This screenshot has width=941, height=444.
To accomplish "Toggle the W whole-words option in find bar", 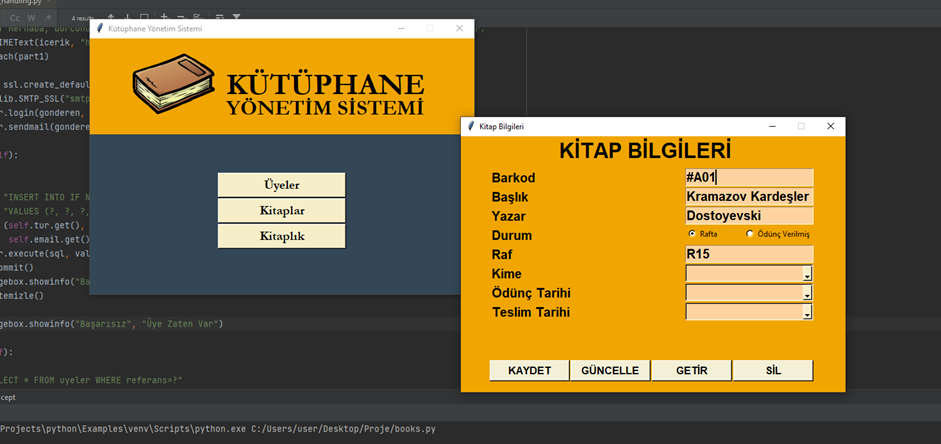I will [x=31, y=18].
